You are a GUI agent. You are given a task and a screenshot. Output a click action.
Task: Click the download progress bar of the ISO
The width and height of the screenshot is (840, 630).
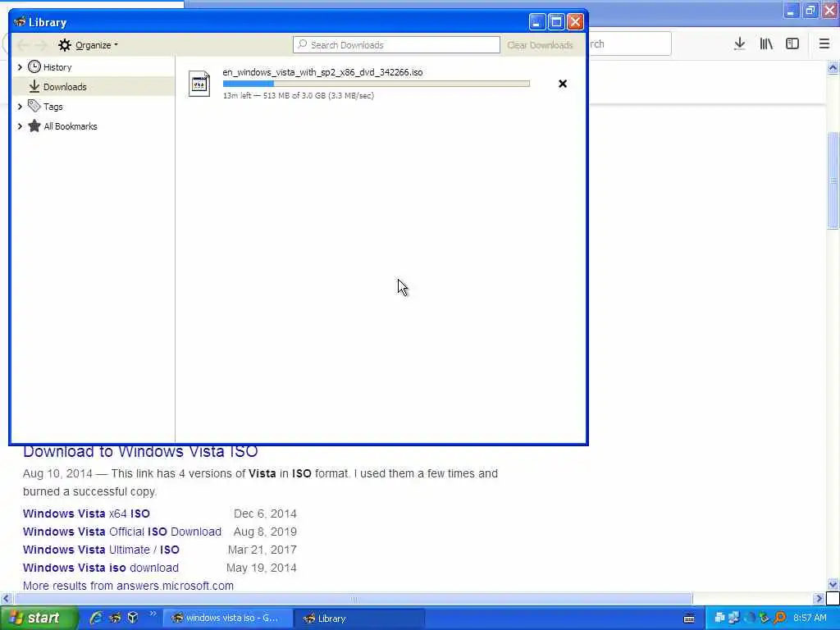(376, 84)
